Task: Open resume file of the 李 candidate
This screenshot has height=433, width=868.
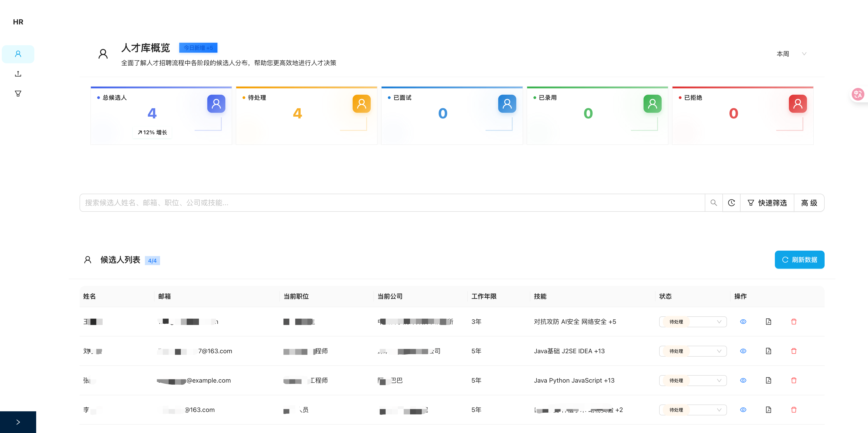Action: [x=768, y=410]
